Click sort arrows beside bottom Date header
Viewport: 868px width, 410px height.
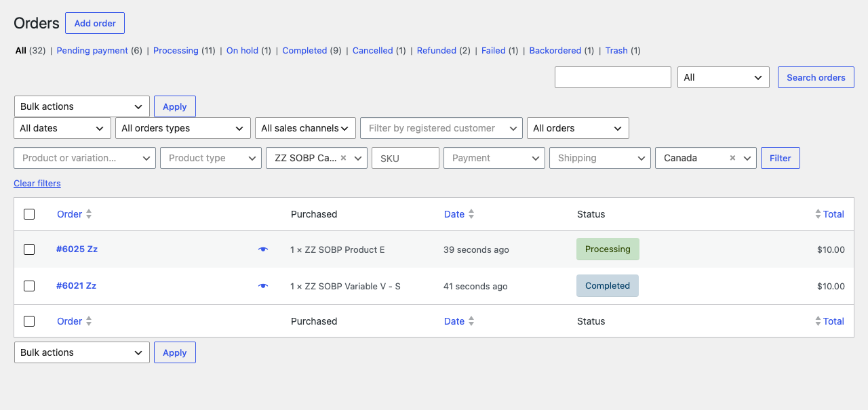point(471,321)
